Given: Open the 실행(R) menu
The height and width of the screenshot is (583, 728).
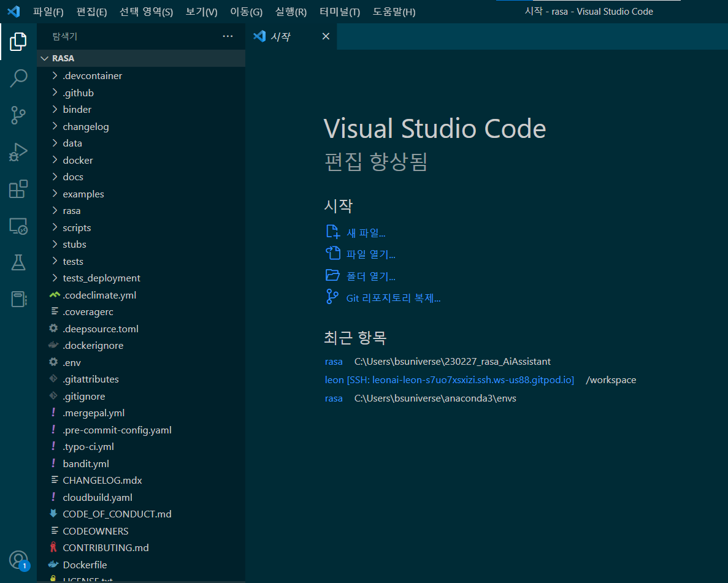Looking at the screenshot, I should 291,12.
